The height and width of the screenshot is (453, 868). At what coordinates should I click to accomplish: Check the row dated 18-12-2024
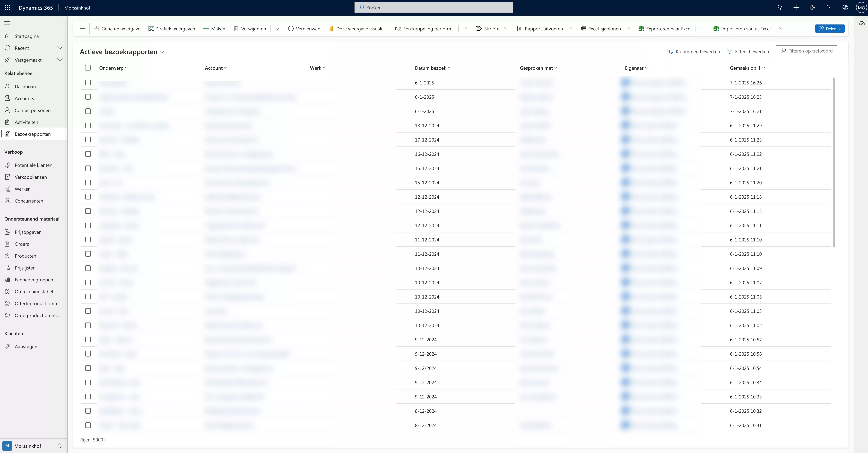click(88, 125)
